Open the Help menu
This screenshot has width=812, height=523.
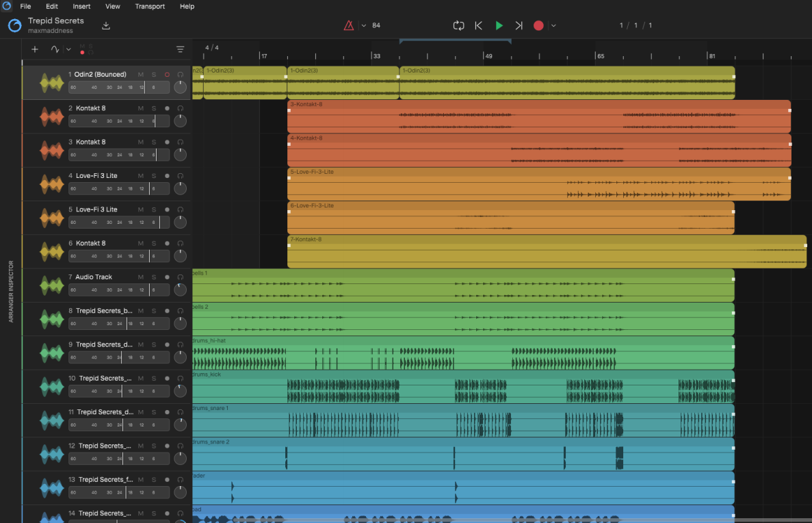pos(187,6)
